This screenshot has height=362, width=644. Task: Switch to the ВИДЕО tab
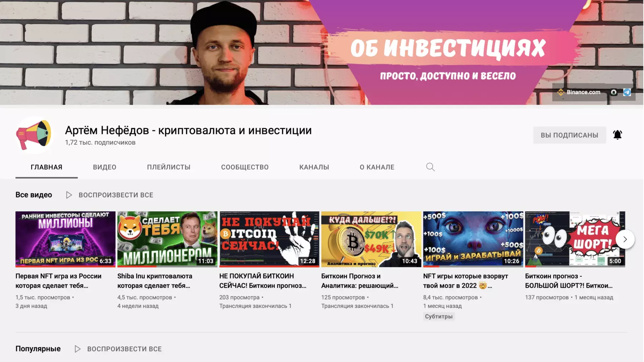(104, 167)
